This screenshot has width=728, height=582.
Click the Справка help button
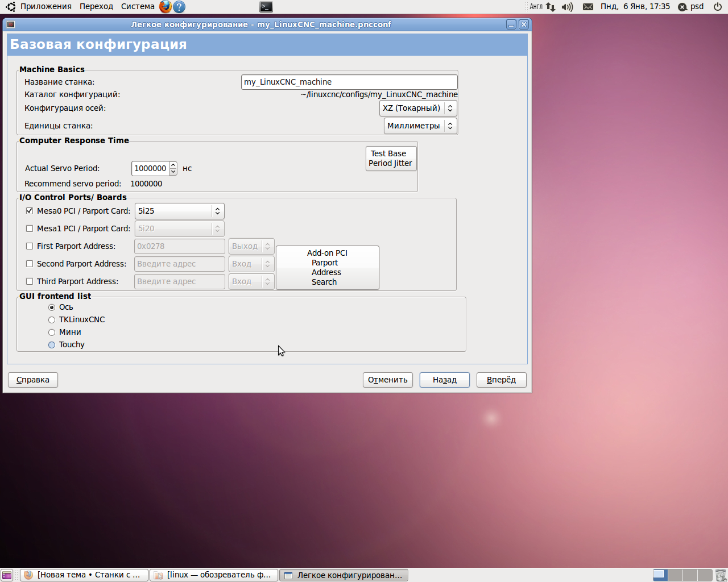click(x=33, y=380)
